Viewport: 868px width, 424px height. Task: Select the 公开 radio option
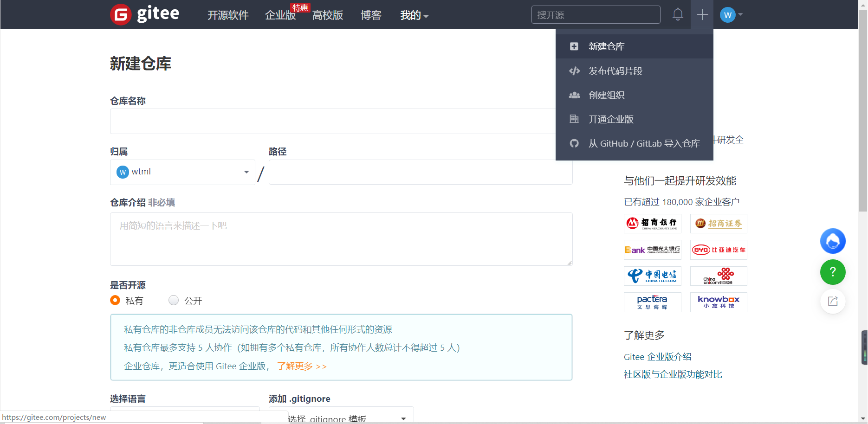click(174, 300)
